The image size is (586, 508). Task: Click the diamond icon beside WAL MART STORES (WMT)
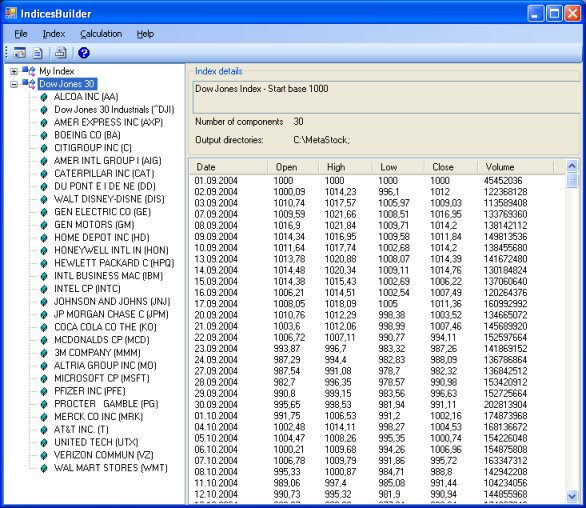click(x=44, y=468)
